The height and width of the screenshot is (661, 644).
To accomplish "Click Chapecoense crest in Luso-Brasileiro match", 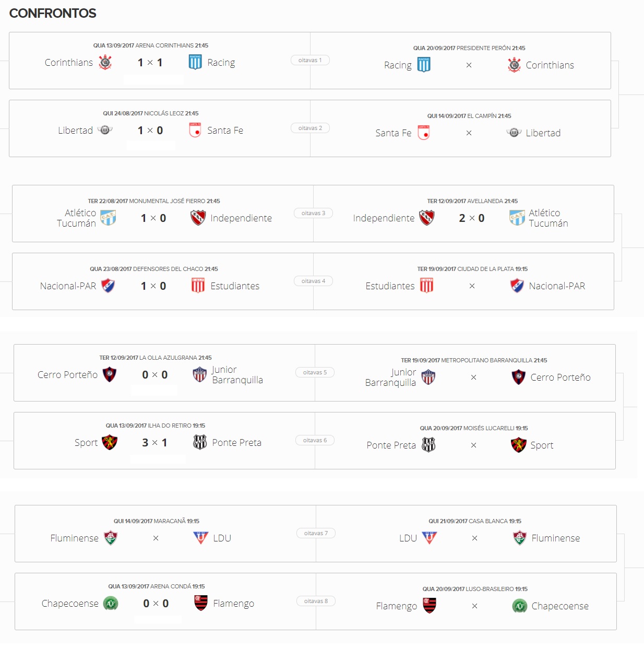I will [519, 606].
